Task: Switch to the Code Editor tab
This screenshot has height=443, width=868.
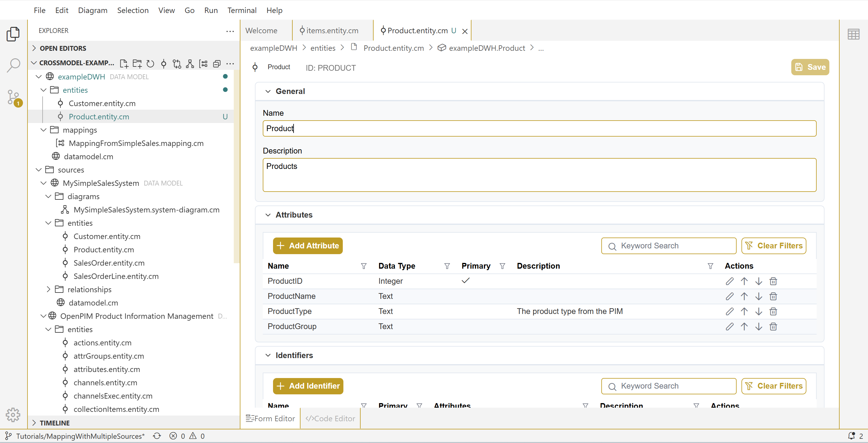Action: (x=330, y=419)
